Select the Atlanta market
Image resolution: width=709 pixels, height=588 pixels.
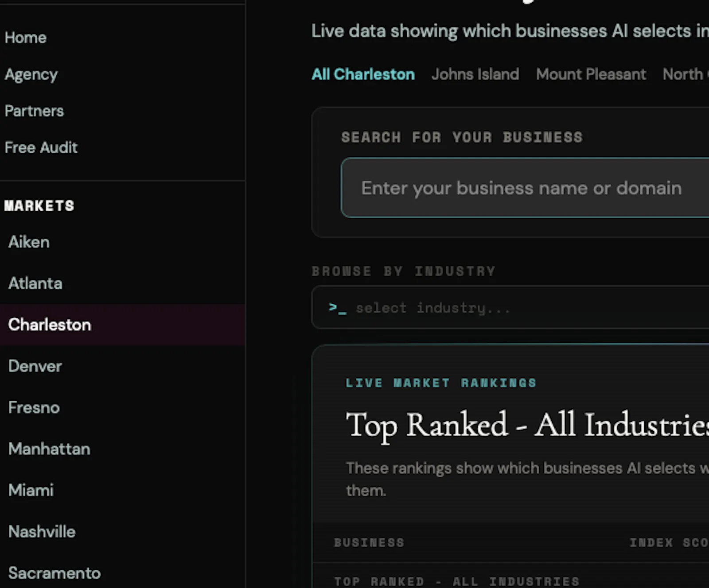[x=35, y=283]
